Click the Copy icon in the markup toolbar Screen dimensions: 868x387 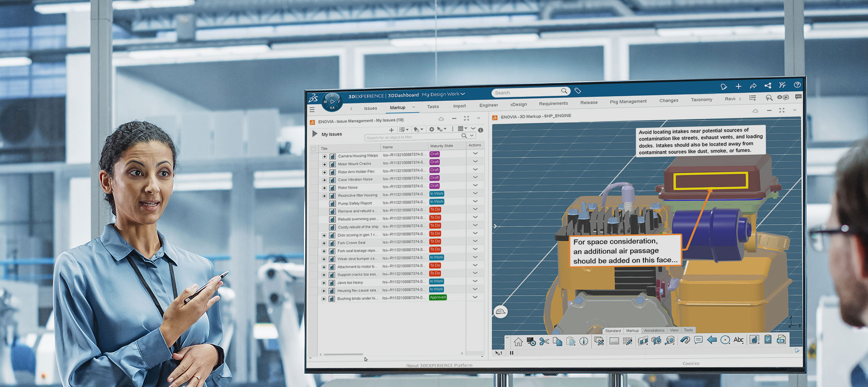pos(557,341)
